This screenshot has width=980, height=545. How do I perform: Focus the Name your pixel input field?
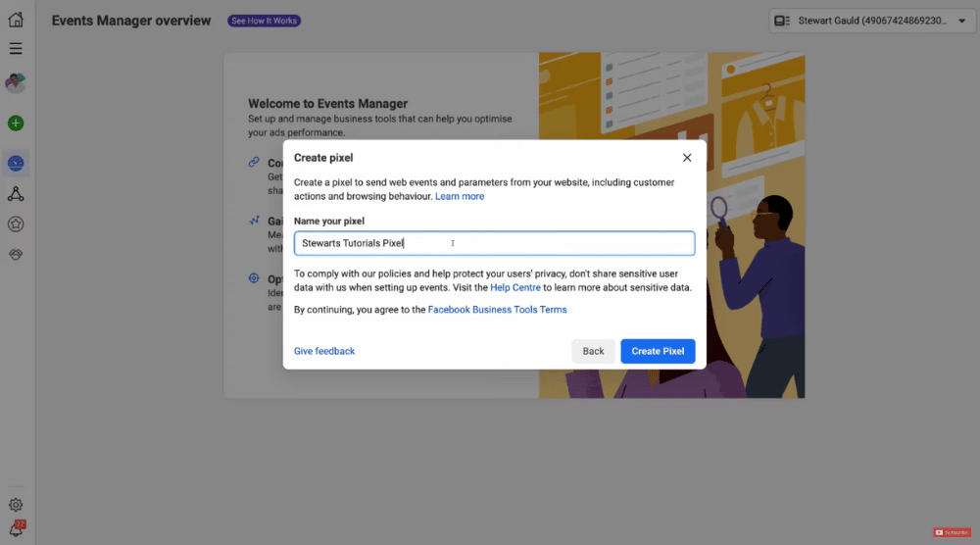point(494,243)
